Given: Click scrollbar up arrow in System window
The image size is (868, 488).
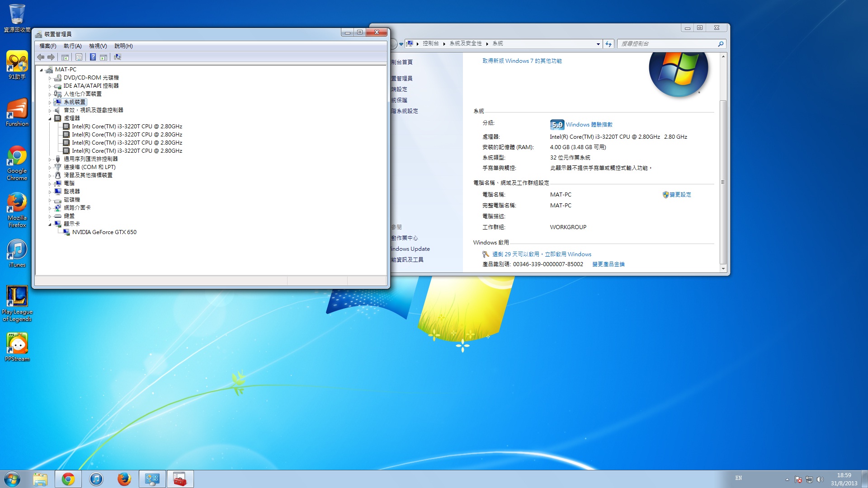Looking at the screenshot, I should tap(723, 56).
